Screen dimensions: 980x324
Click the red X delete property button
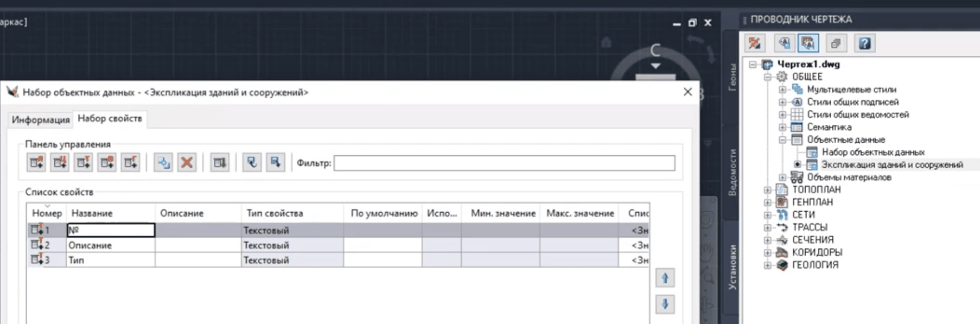click(x=186, y=163)
